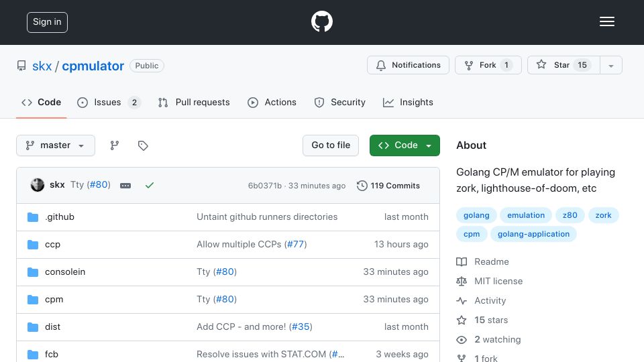
Task: Click the green check status icon
Action: click(150, 186)
